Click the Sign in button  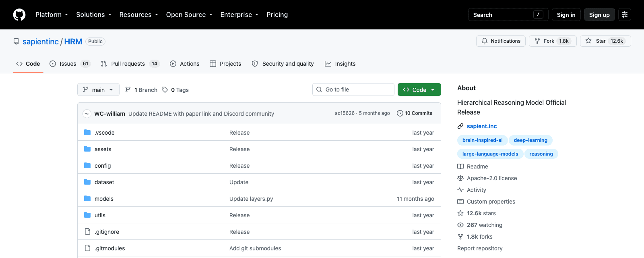[x=566, y=15]
